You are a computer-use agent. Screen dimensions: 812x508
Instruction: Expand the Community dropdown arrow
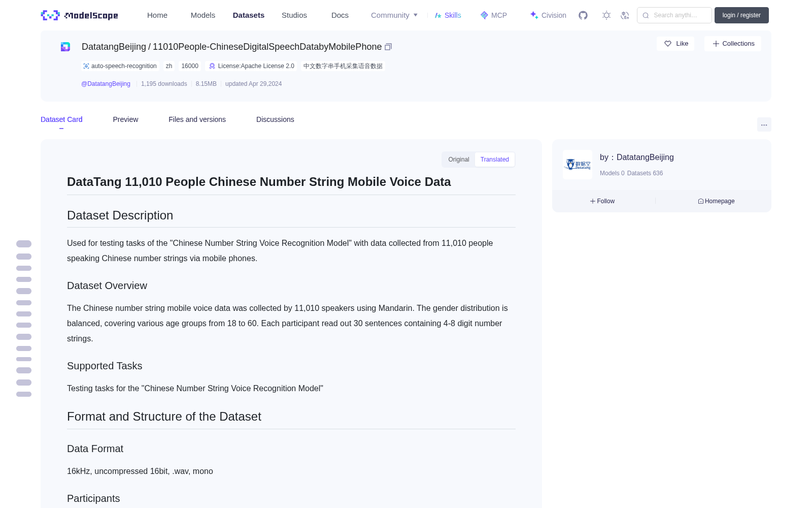tap(416, 15)
